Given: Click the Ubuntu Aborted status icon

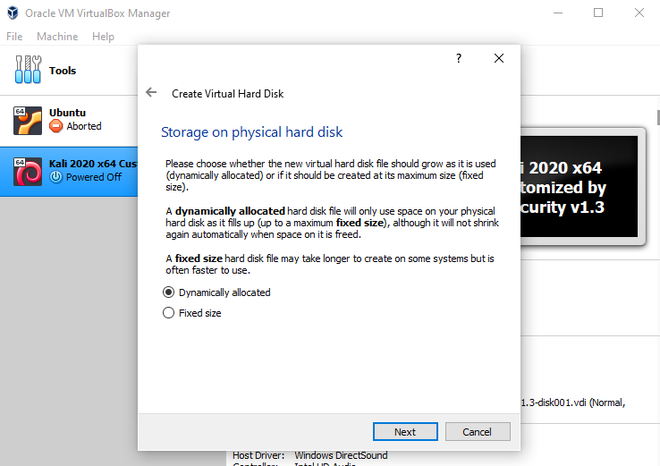Looking at the screenshot, I should tap(55, 127).
